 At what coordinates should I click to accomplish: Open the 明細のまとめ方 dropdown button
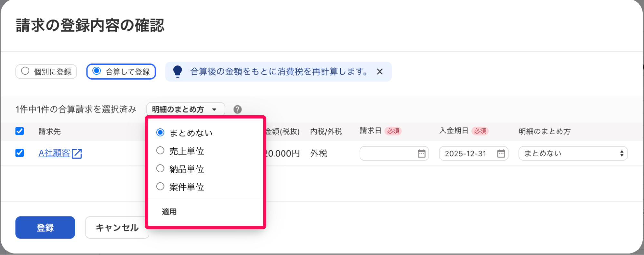click(x=186, y=109)
